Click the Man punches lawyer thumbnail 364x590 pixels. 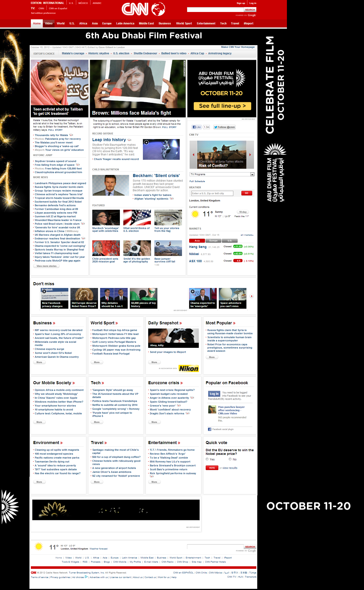(212, 409)
